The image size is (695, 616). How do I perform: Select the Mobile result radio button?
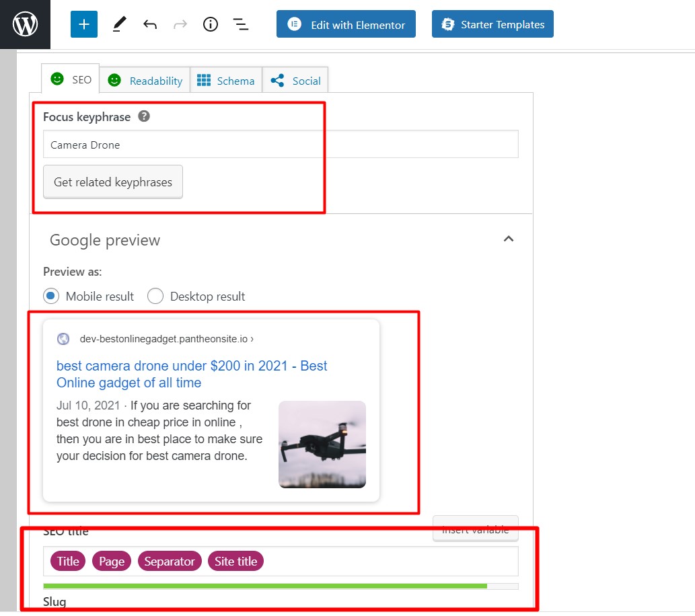click(x=51, y=296)
